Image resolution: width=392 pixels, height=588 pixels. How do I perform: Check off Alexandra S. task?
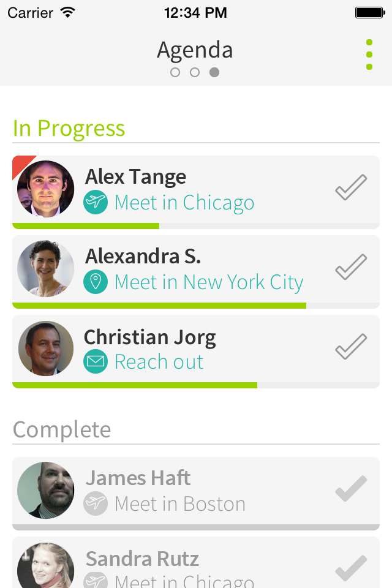tap(351, 267)
